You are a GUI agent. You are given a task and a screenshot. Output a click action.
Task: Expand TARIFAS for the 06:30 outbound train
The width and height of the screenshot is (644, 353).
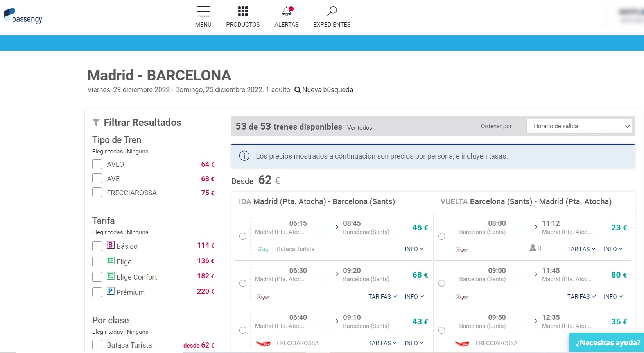pos(382,297)
